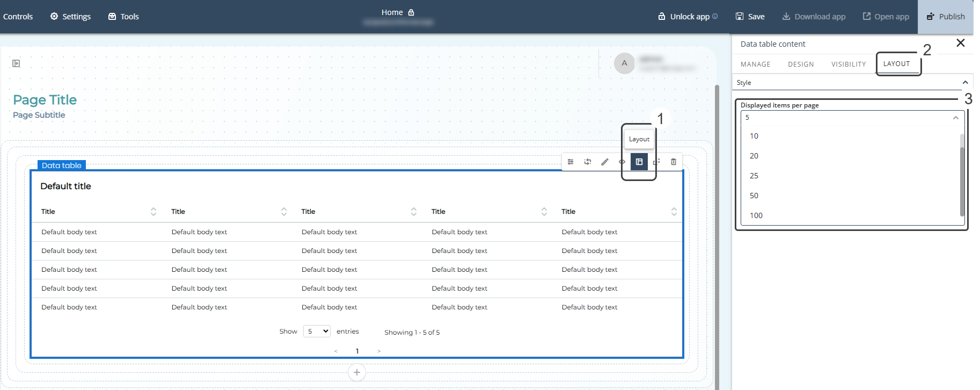Select 25 items per page option
This screenshot has height=390, width=980.
click(754, 176)
